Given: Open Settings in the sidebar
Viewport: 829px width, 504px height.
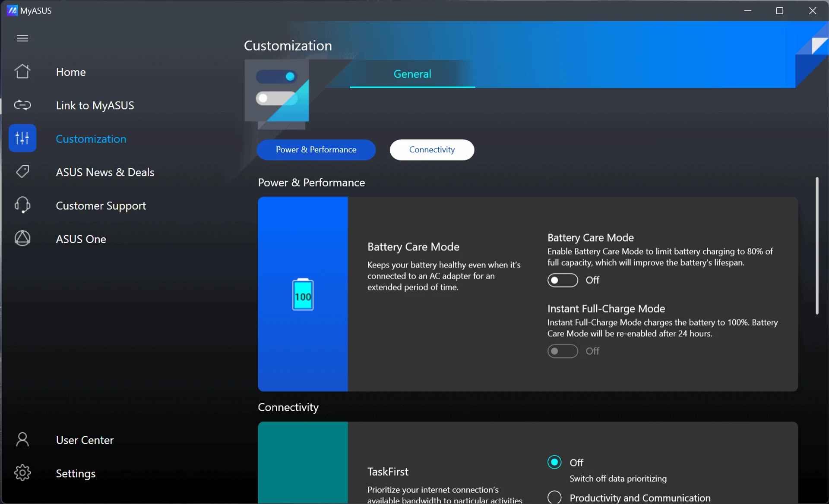Looking at the screenshot, I should (76, 473).
